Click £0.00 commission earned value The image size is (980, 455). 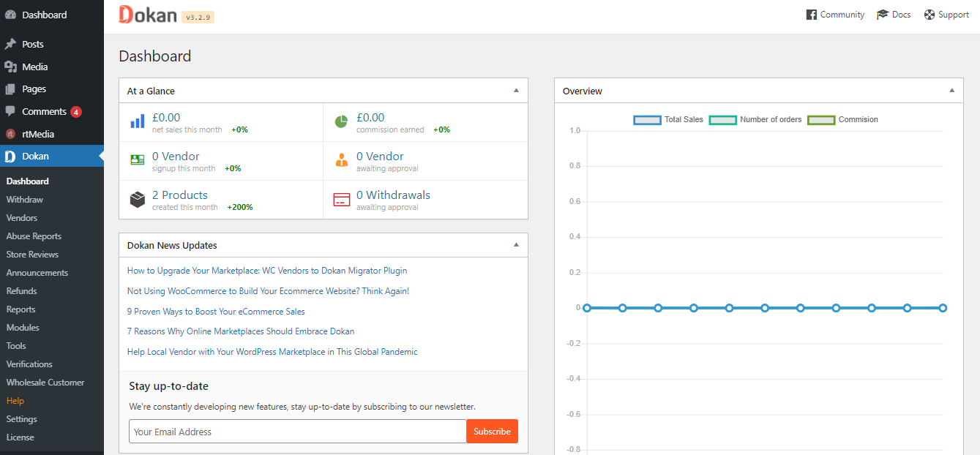coord(370,118)
